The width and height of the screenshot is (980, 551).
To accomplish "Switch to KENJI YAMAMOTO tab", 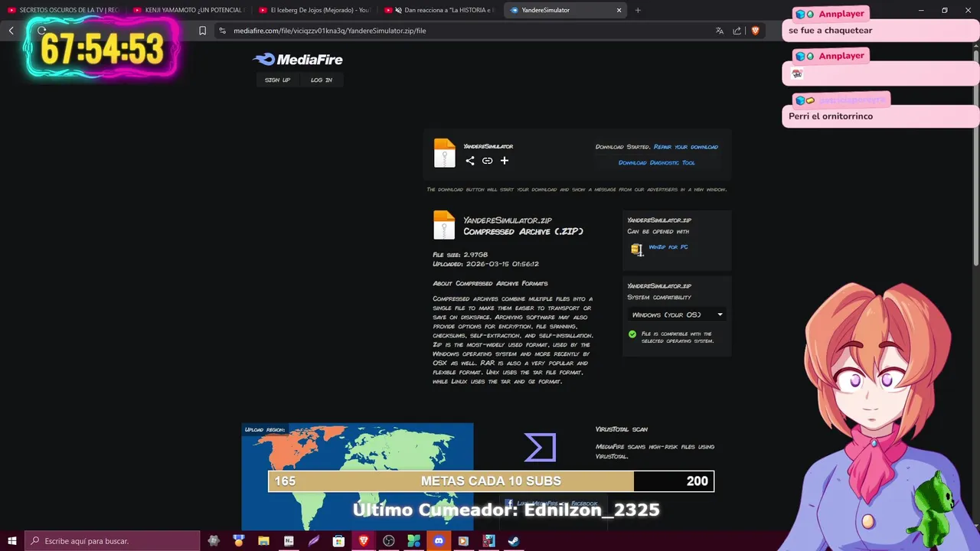I will [x=188, y=10].
